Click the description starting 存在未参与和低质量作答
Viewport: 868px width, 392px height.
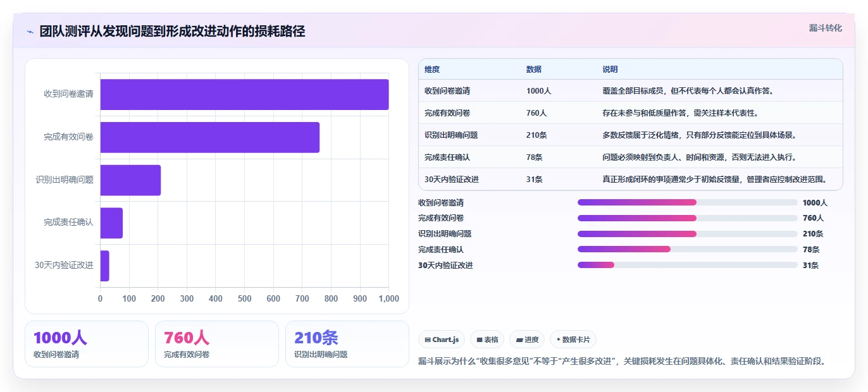tap(680, 113)
